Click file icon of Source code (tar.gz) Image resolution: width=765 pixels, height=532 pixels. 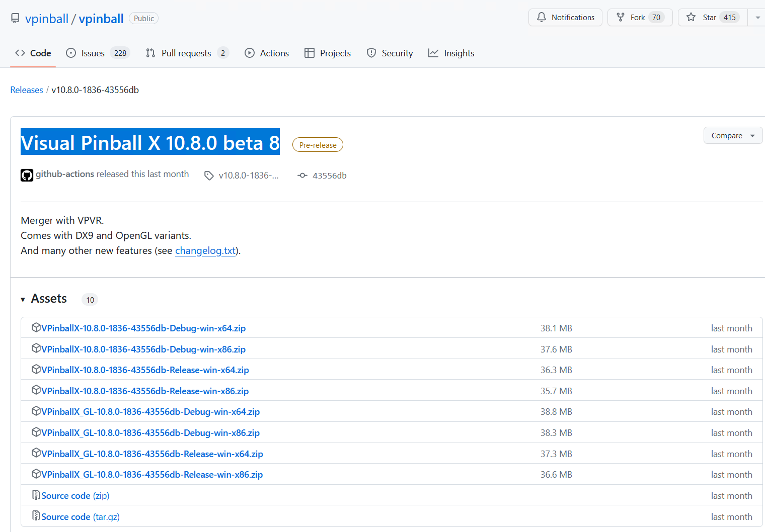tap(36, 516)
